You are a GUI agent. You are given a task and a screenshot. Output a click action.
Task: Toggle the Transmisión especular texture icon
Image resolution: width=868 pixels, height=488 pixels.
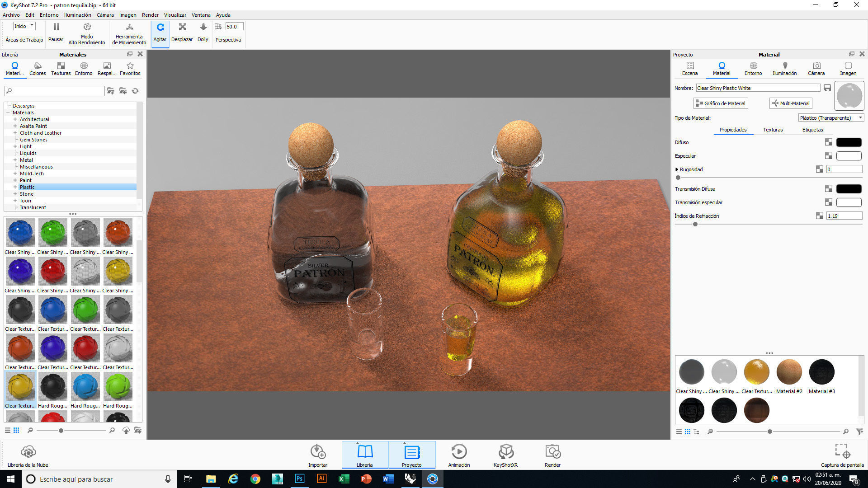828,202
